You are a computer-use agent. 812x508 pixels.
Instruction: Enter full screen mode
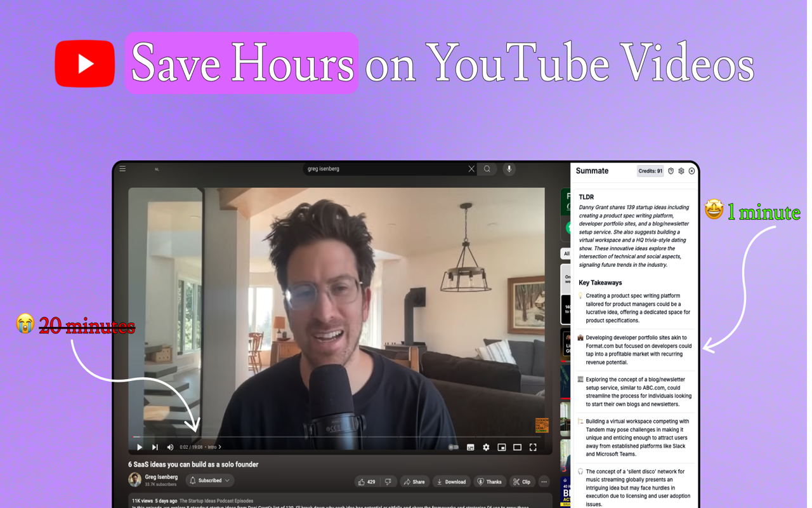pos(533,447)
